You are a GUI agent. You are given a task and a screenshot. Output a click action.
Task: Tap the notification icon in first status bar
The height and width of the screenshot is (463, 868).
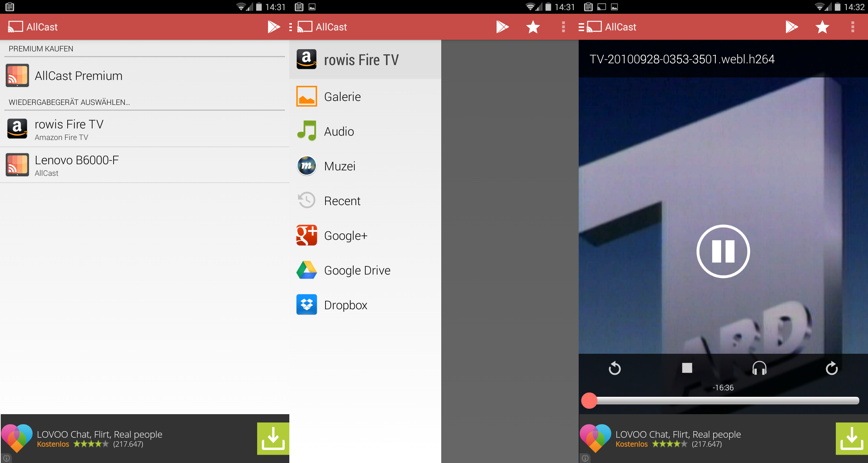[10, 7]
